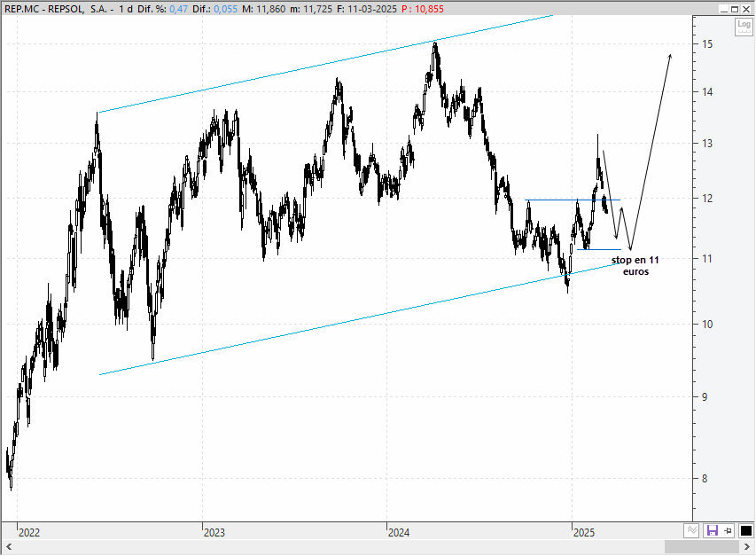Click the 2025 label on time axis

584,532
